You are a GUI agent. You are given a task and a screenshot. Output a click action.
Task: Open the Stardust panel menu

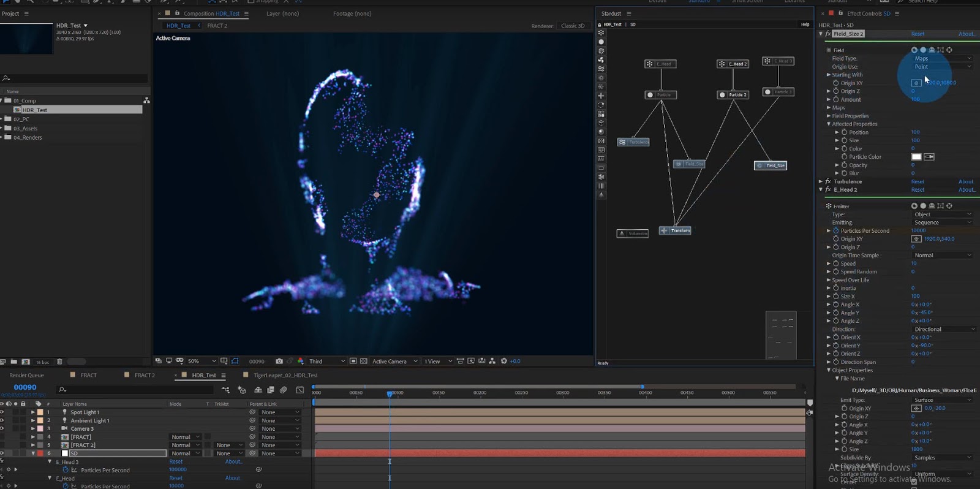[x=628, y=13]
